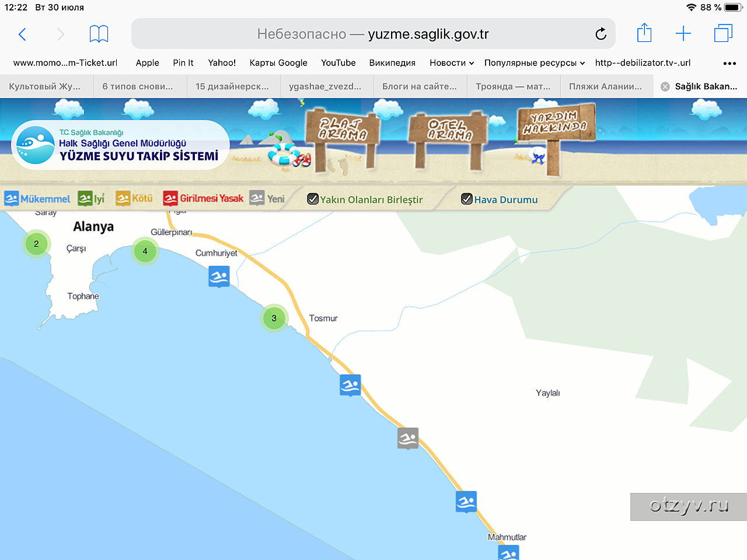Open the Pin It bookmark
This screenshot has height=560, width=747.
tap(183, 63)
